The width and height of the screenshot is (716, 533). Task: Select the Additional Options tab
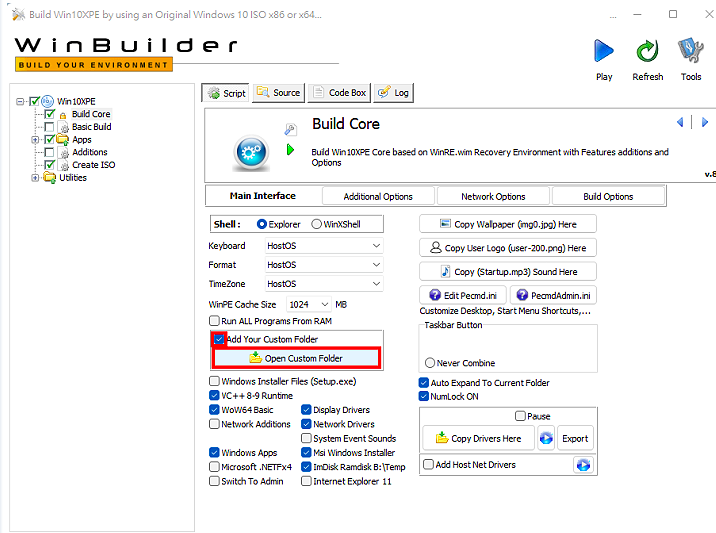click(x=378, y=196)
